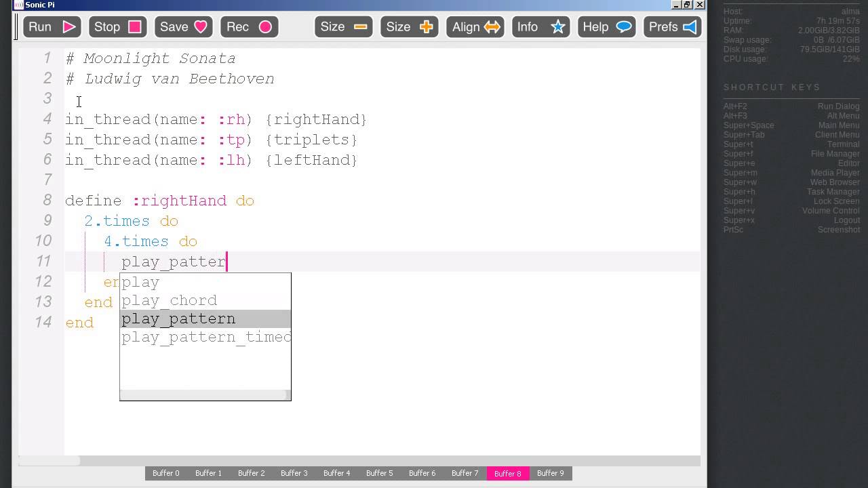868x488 pixels.
Task: Choose 'play_pattern' from the autocomplete list
Action: (x=205, y=319)
